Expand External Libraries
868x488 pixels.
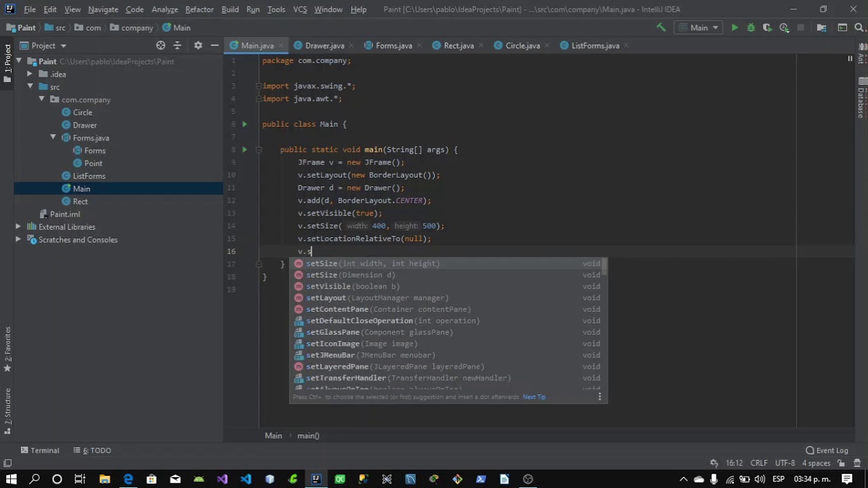pos(18,227)
